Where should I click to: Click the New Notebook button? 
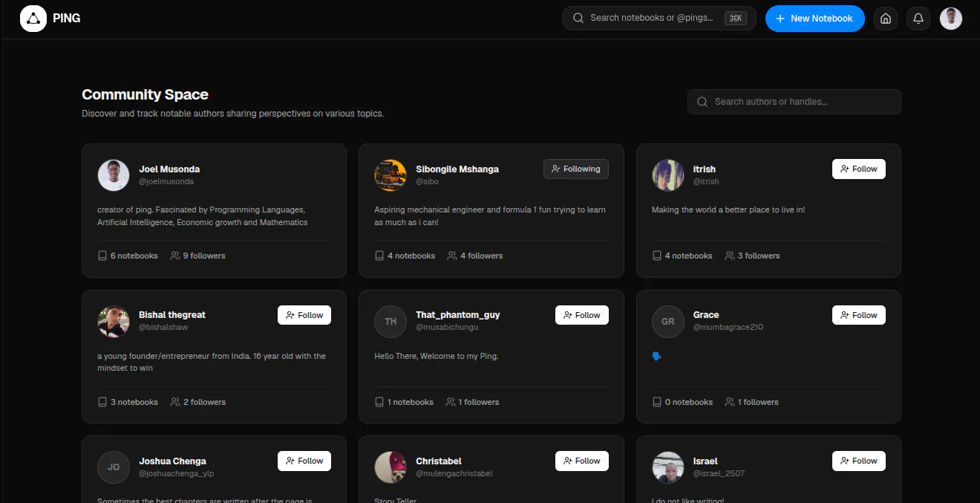pos(815,19)
